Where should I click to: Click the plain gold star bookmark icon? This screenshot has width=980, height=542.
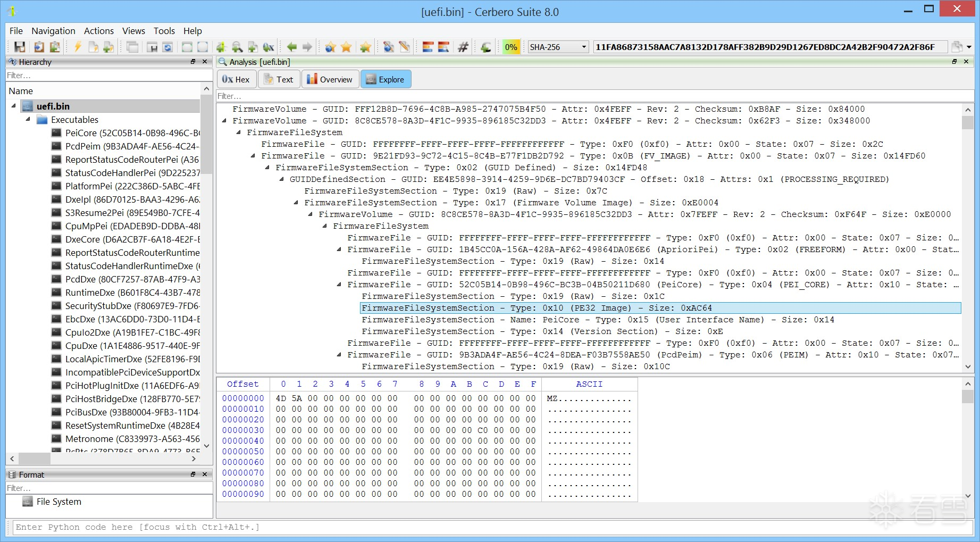tap(346, 47)
